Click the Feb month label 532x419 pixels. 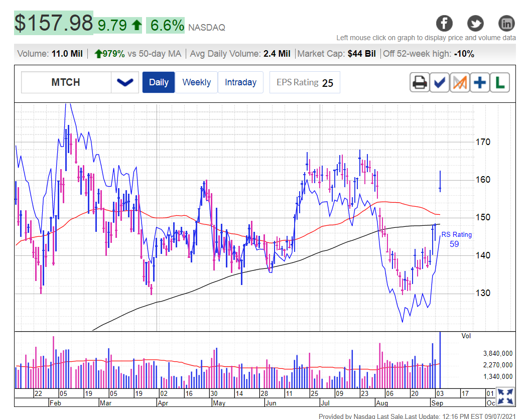coord(55,403)
